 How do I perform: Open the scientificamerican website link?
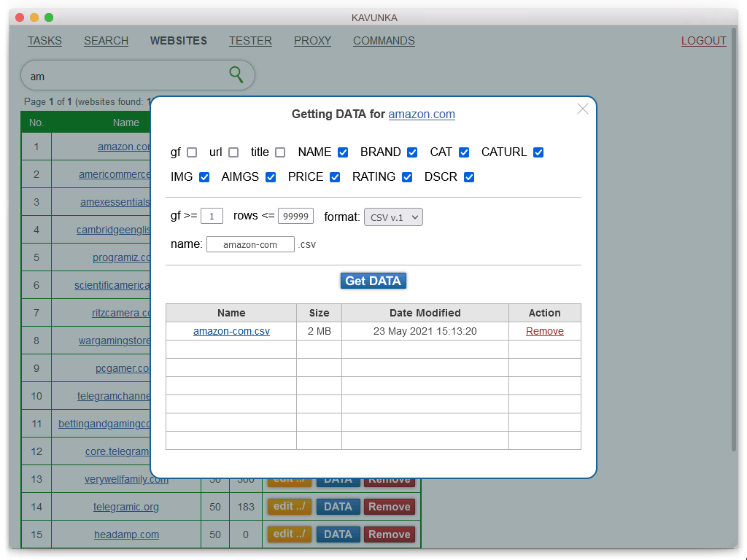(x=112, y=285)
